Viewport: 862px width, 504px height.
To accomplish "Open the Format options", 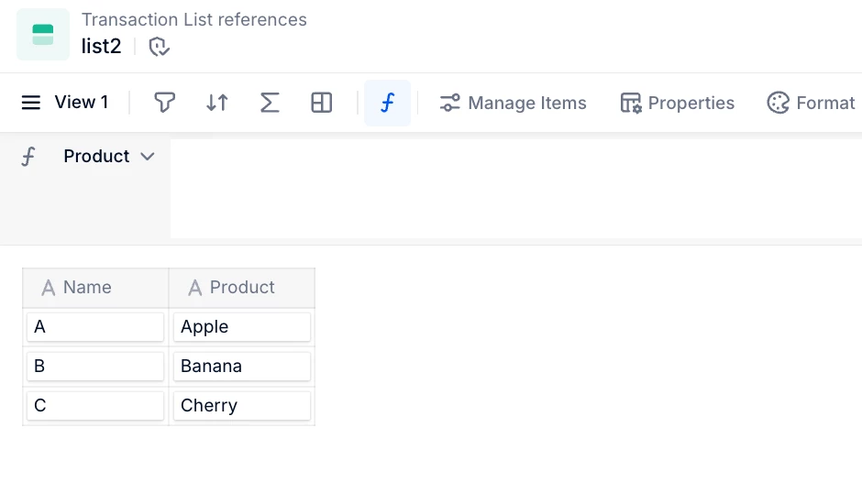I will point(811,103).
